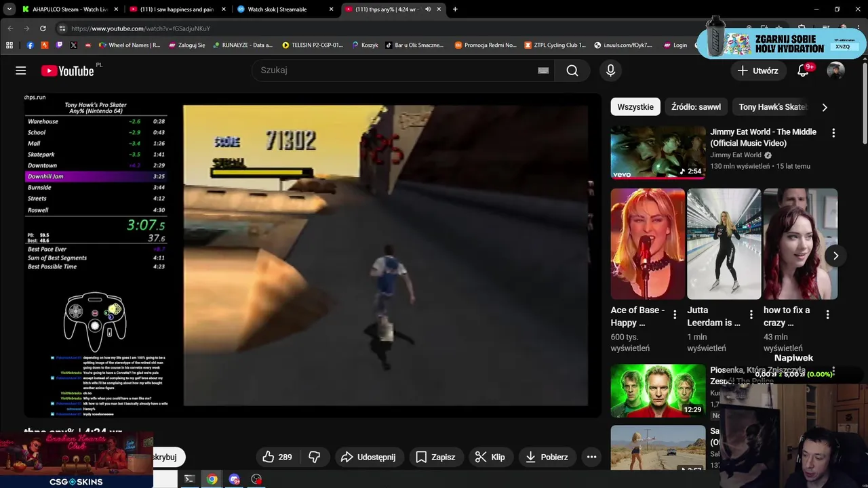This screenshot has height=488, width=868.
Task: Click on the video player frame
Action: (313, 255)
